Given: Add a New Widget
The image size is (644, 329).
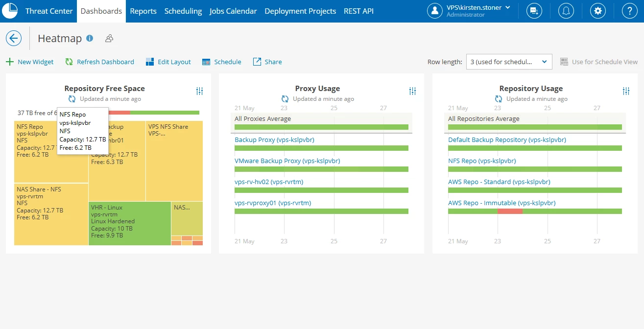Looking at the screenshot, I should coord(30,62).
